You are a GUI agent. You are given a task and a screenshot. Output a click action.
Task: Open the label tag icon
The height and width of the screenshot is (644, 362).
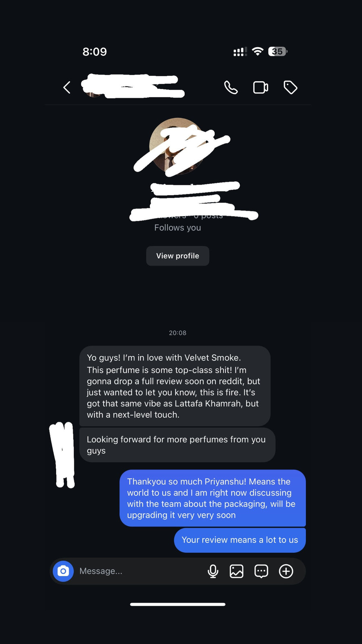pyautogui.click(x=290, y=87)
